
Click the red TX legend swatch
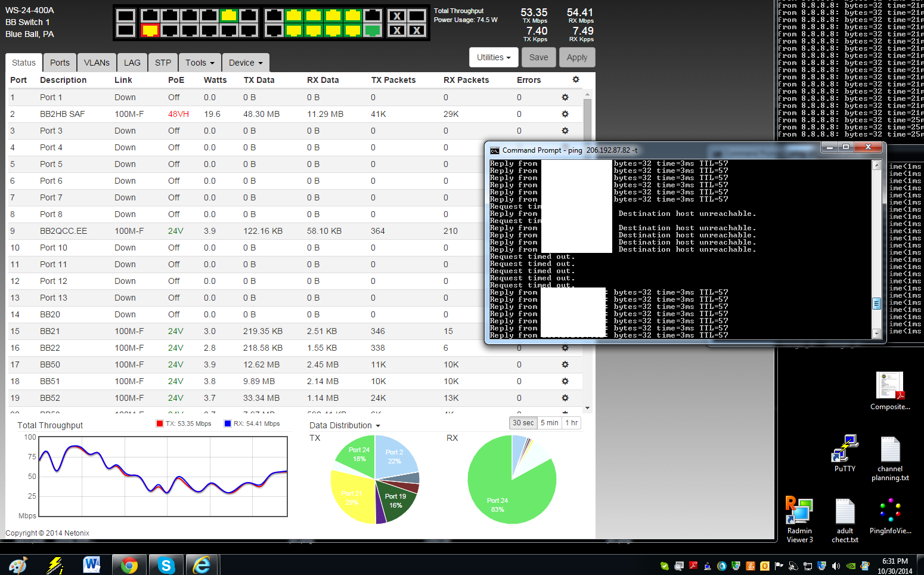[x=159, y=423]
